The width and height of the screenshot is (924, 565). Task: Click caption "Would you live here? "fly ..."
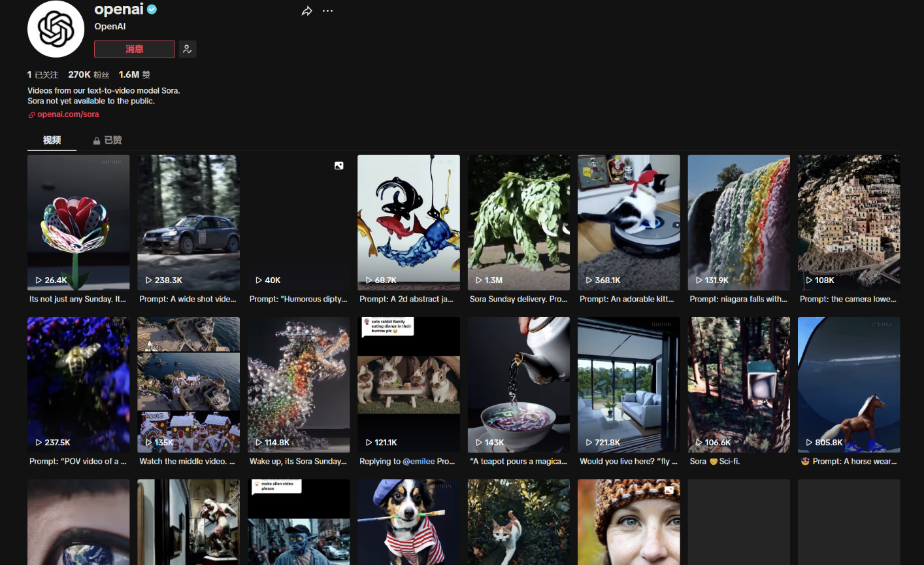pyautogui.click(x=629, y=461)
